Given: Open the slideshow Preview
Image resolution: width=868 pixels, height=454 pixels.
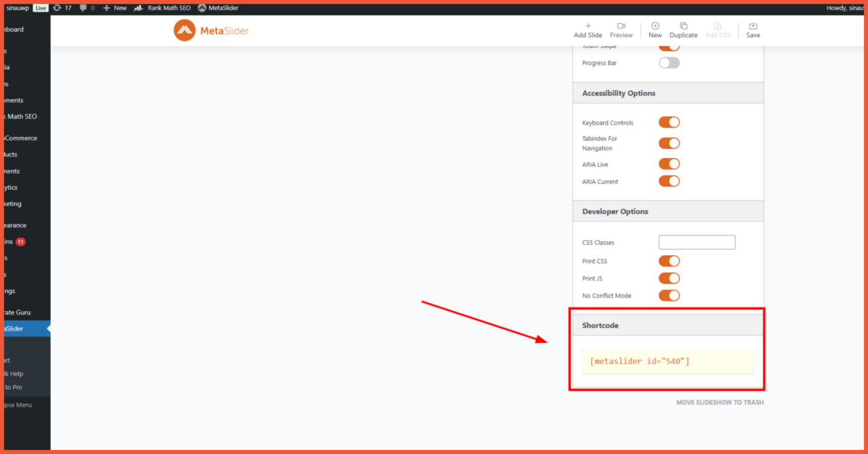Looking at the screenshot, I should pos(621,30).
